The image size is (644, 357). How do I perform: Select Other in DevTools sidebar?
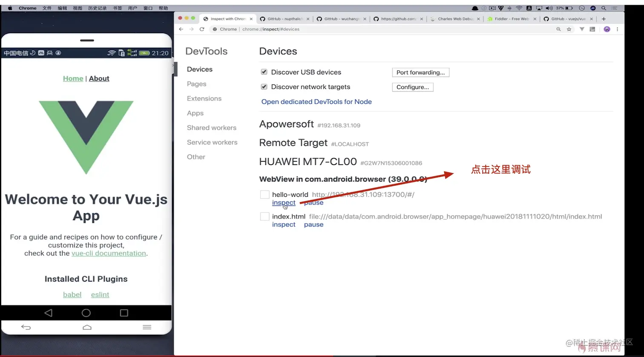point(196,157)
